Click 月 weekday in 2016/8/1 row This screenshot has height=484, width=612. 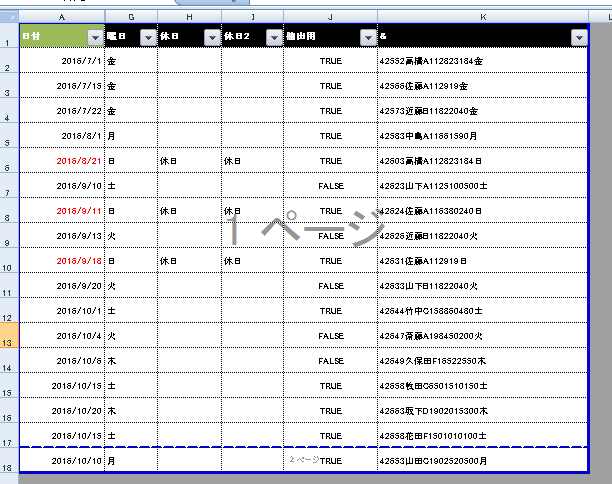(x=131, y=135)
